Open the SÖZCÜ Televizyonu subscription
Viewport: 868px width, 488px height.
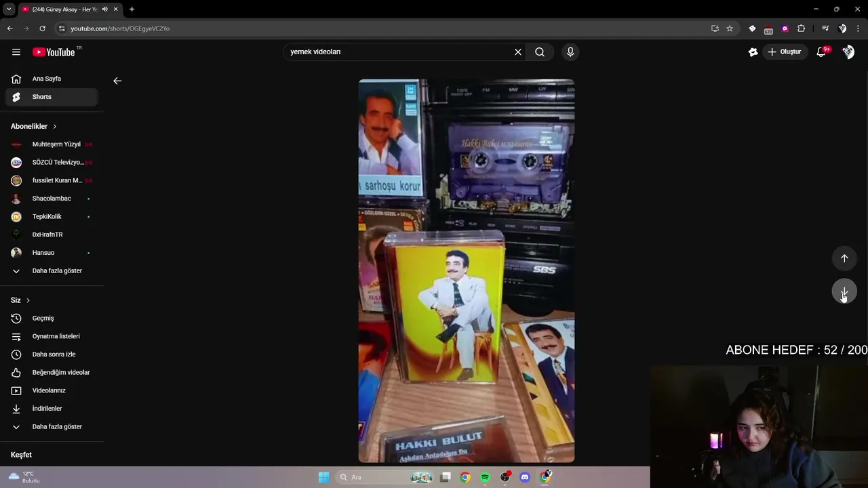pyautogui.click(x=52, y=163)
